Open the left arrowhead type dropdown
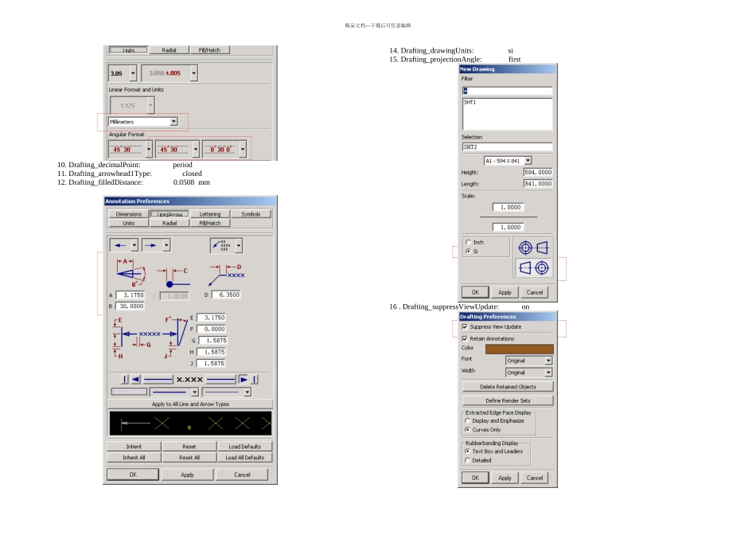Image resolution: width=756 pixels, height=535 pixels. click(x=134, y=245)
